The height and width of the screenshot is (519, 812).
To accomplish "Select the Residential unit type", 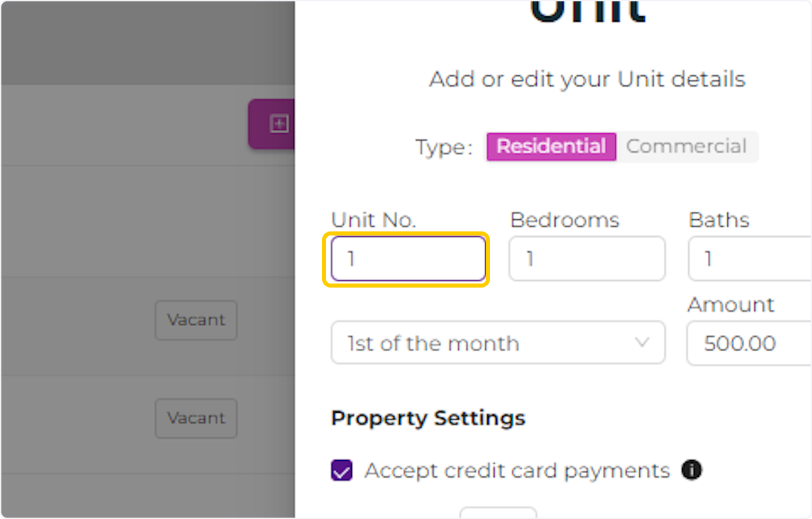I will click(x=551, y=146).
